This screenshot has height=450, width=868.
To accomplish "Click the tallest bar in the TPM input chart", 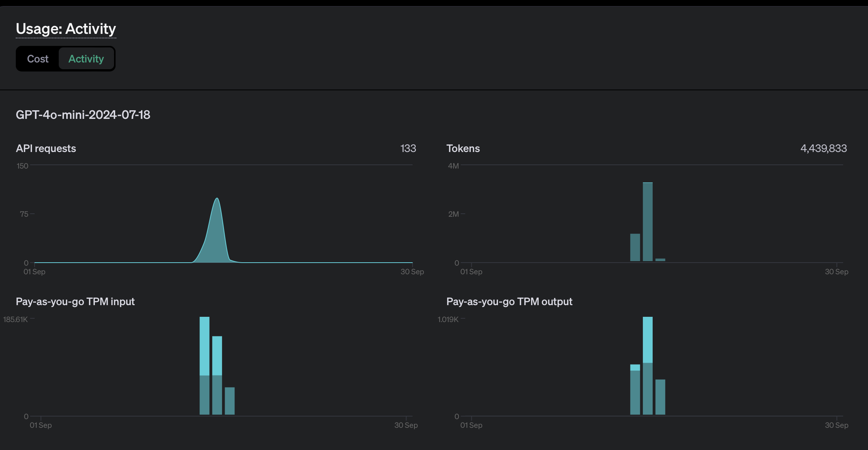I will pyautogui.click(x=204, y=365).
